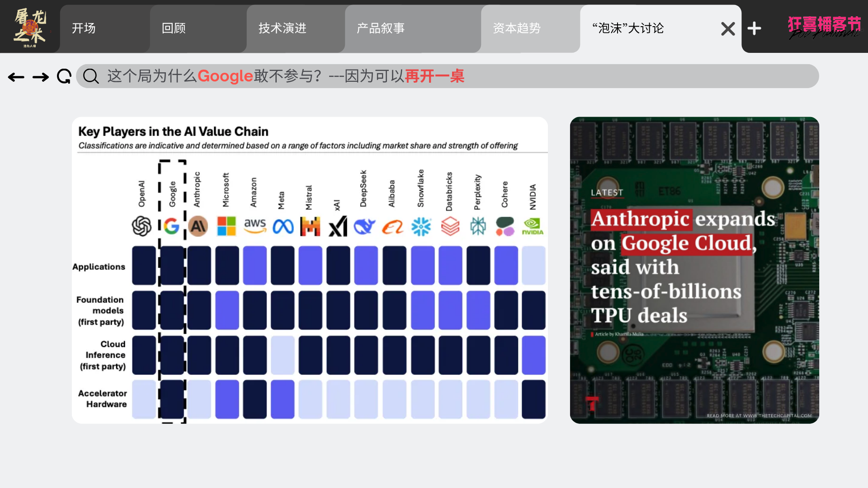Open the Anthropic Google Cloud article image
Viewport: 868px width, 488px height.
click(x=694, y=270)
